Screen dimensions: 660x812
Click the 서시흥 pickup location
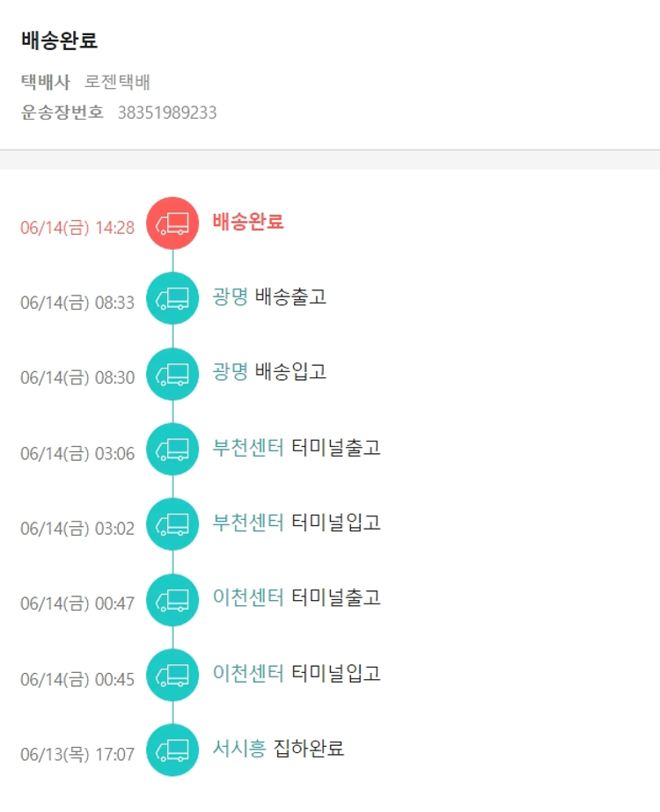pos(238,749)
